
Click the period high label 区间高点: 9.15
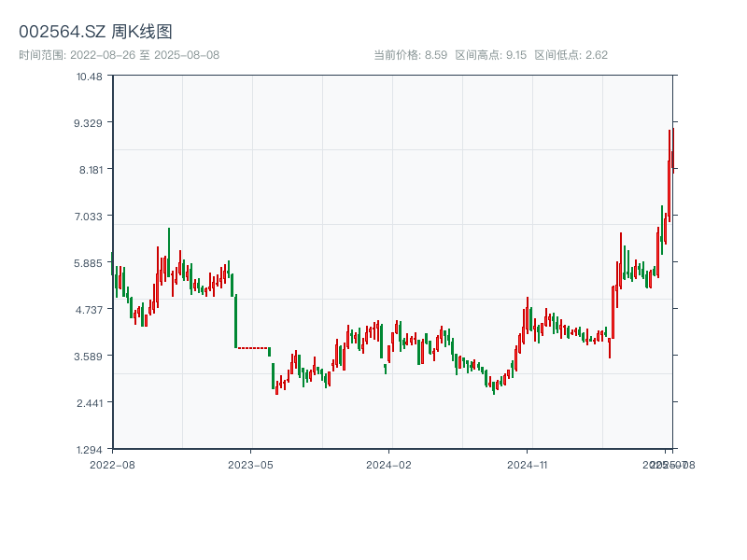491,55
